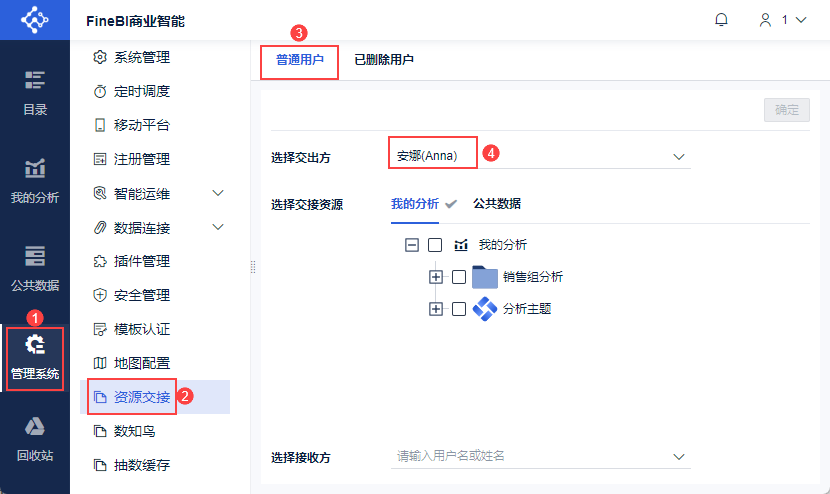Screen dimensions: 830x494
Task: Expand the 销售组分析 tree node
Action: 435,277
